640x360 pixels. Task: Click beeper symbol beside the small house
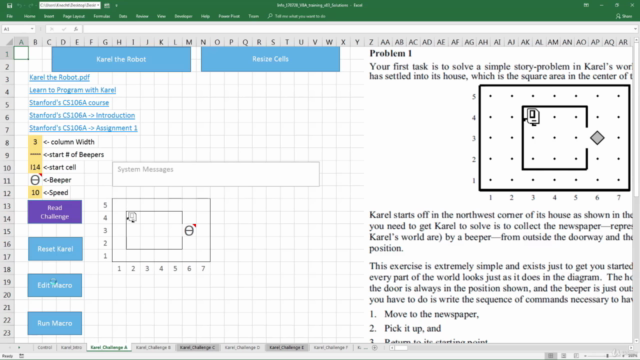coord(189,231)
